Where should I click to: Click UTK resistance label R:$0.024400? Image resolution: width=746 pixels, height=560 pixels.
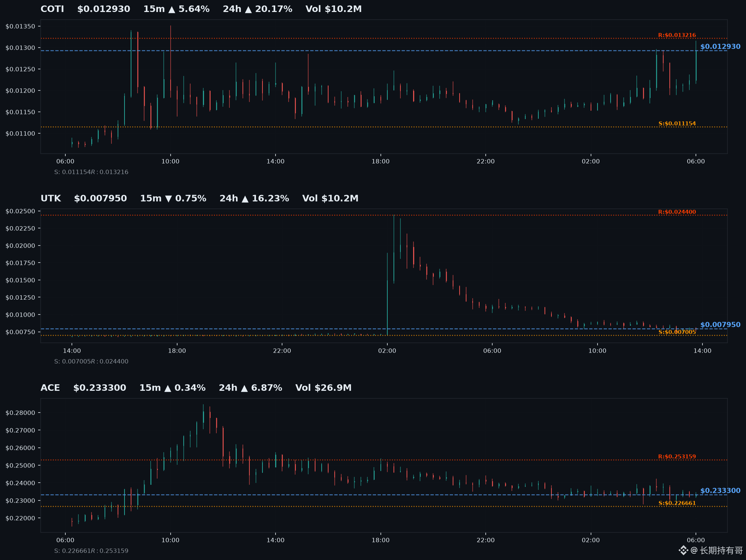click(x=677, y=212)
